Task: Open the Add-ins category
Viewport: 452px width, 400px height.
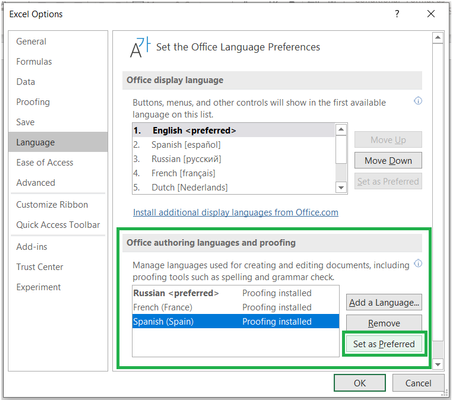Action: (x=58, y=247)
